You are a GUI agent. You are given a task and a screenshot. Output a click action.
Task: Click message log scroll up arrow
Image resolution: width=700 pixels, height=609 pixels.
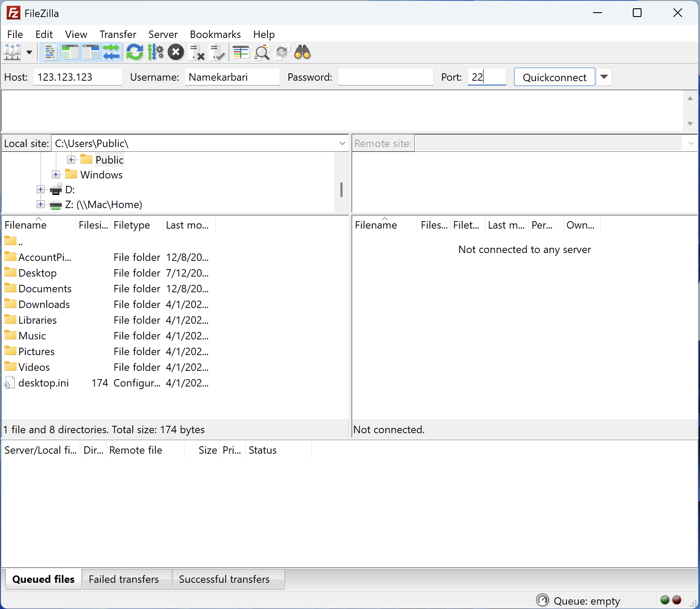coord(690,98)
